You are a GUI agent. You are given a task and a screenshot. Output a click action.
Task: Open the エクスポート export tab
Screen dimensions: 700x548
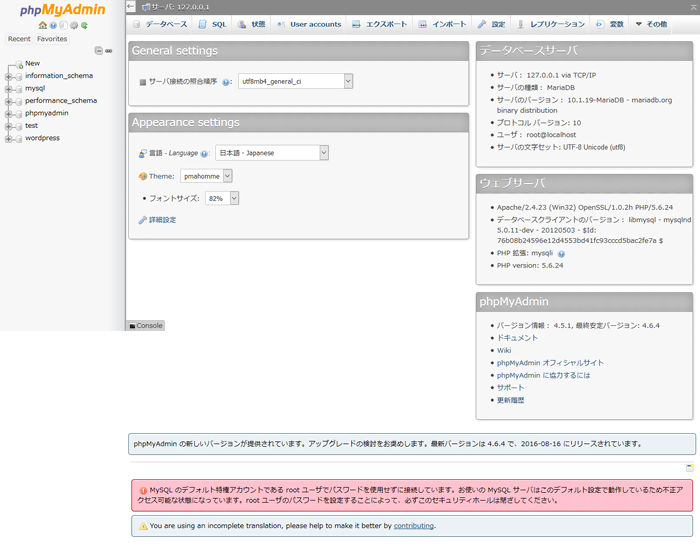click(x=379, y=24)
